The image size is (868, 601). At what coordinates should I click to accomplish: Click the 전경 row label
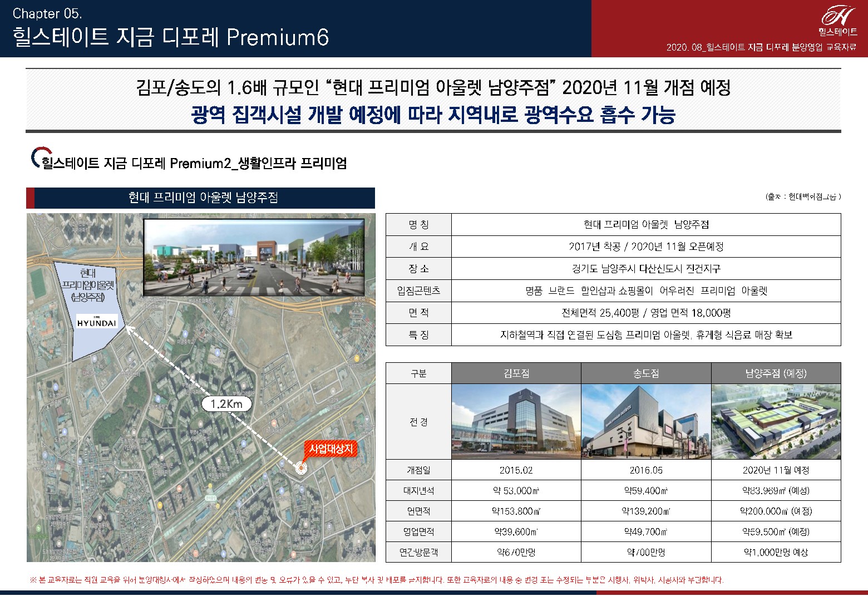[418, 421]
